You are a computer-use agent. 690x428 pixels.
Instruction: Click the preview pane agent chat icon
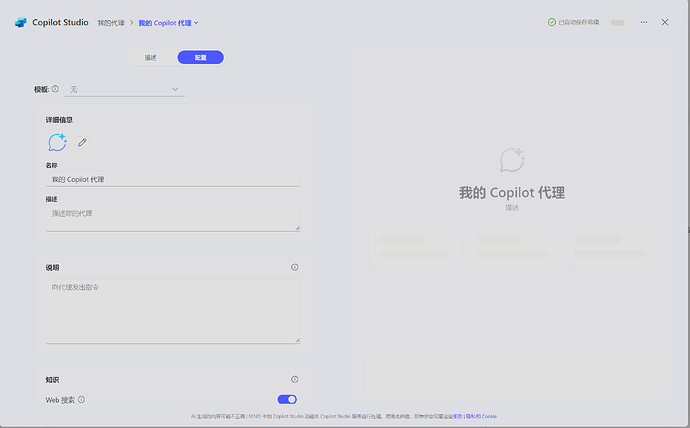513,160
